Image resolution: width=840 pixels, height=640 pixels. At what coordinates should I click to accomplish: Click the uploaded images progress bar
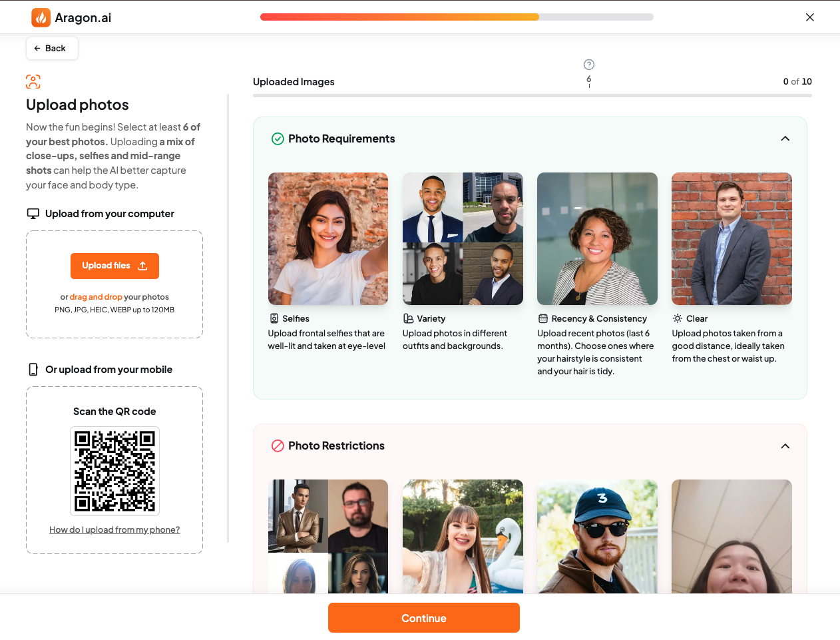[532, 96]
